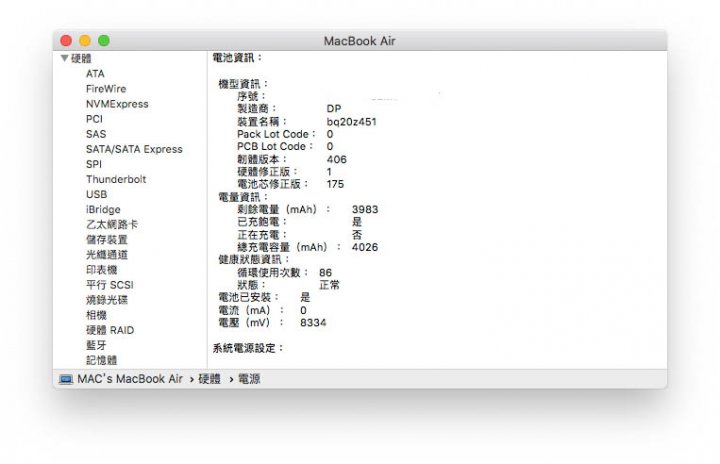Screen dimensions: 720x464
Task: Select 相機 camera entry
Action: 96,315
